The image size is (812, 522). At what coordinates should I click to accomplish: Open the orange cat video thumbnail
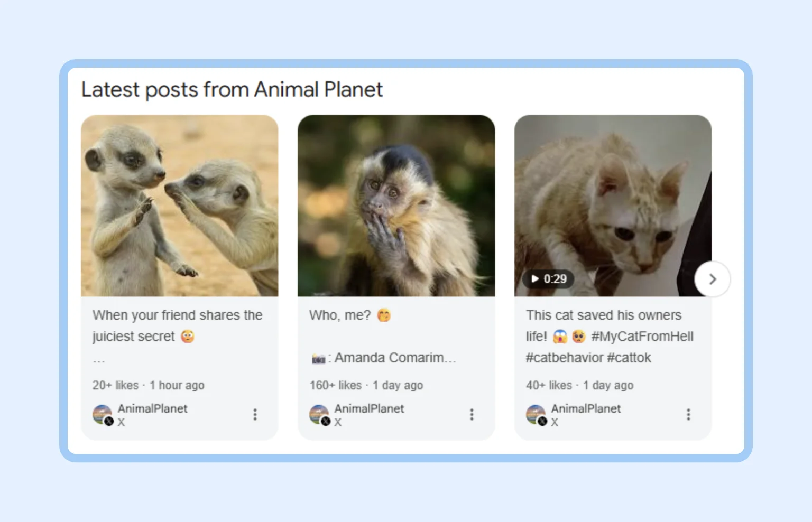(x=613, y=206)
